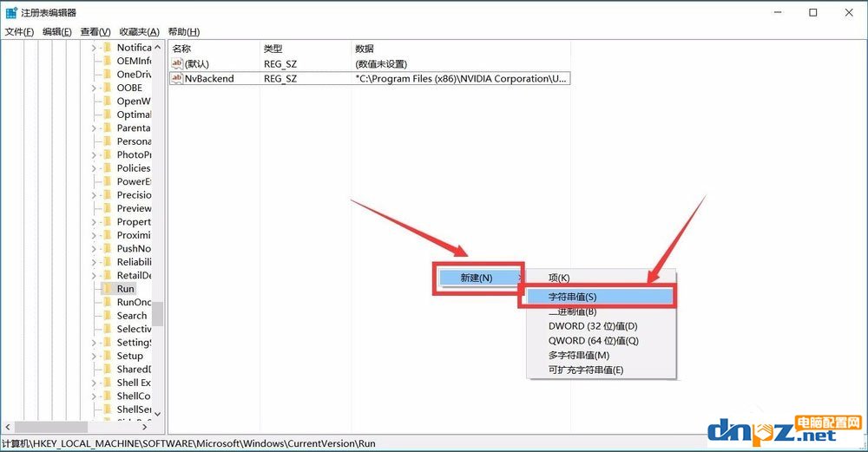
Task: Expand the Propert tree node
Action: [x=94, y=222]
